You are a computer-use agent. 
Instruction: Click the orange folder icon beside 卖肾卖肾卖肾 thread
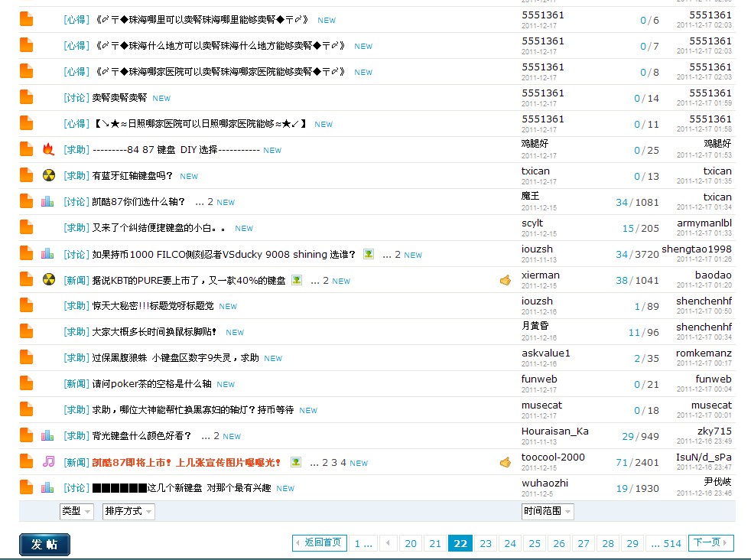click(27, 98)
